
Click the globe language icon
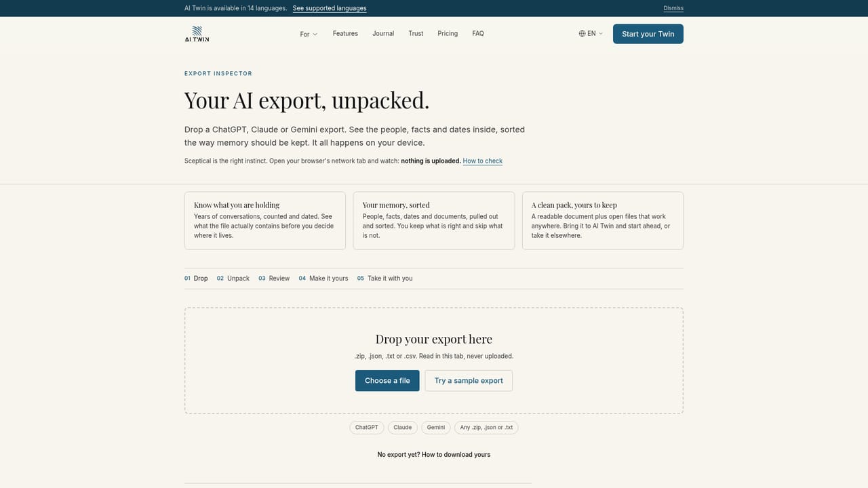tap(582, 33)
